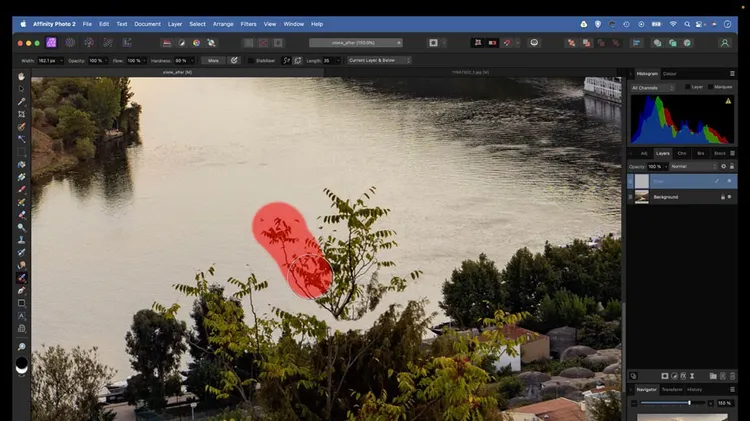Select the Flood Select wand tool
This screenshot has height=421, width=750.
(22, 139)
